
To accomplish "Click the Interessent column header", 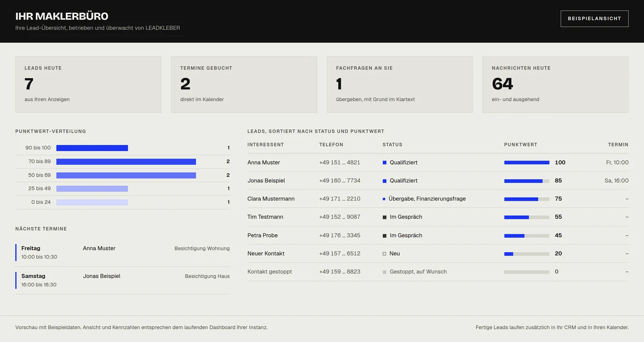I will [x=265, y=145].
